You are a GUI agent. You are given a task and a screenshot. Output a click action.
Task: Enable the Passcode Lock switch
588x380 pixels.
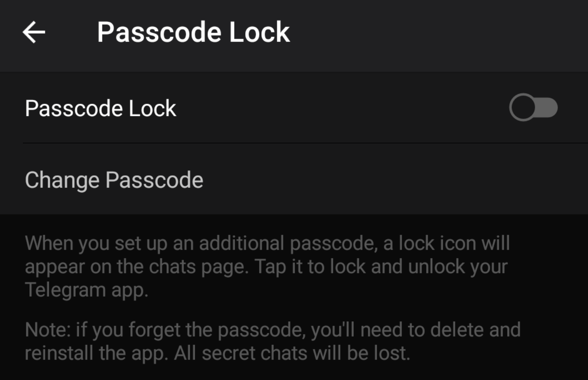pos(533,107)
